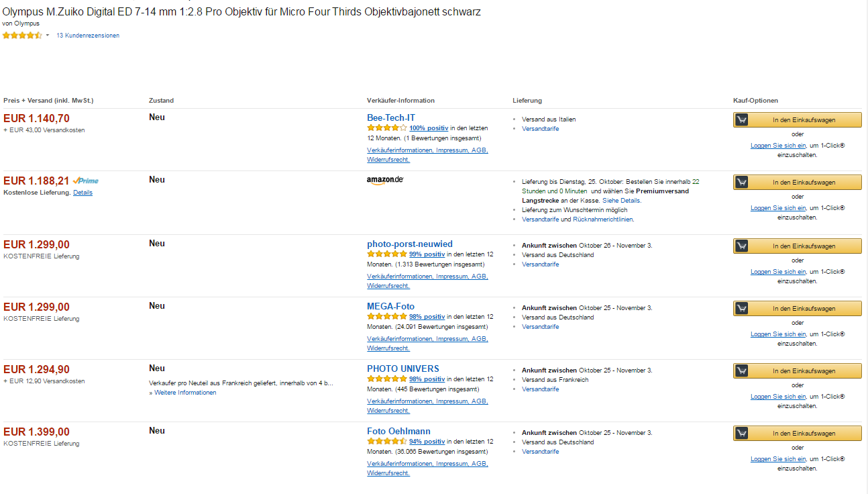Click the Prime logo beside EUR 1.188,21
Image resolution: width=868 pixels, height=494 pixels.
tap(86, 181)
